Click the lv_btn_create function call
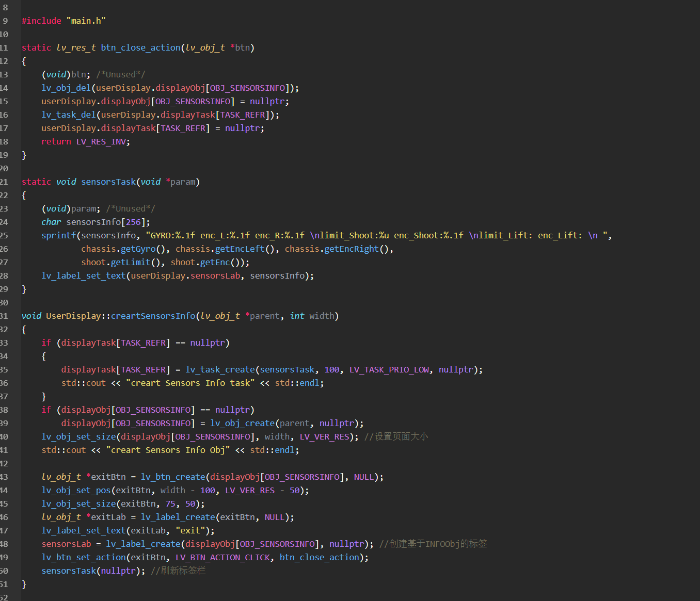 pos(173,477)
